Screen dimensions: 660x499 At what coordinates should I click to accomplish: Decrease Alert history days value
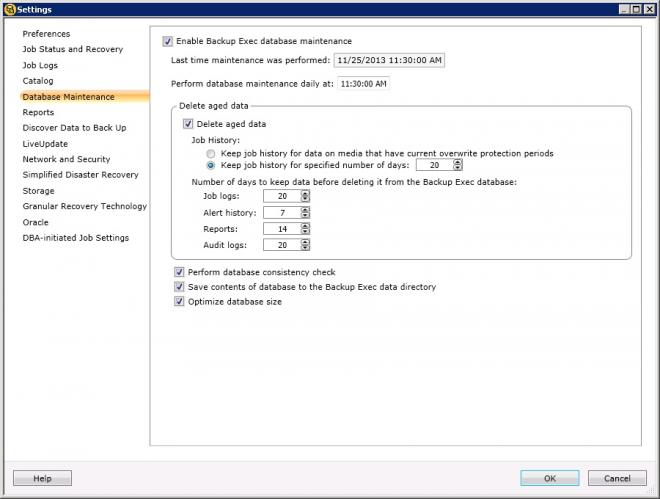point(305,215)
